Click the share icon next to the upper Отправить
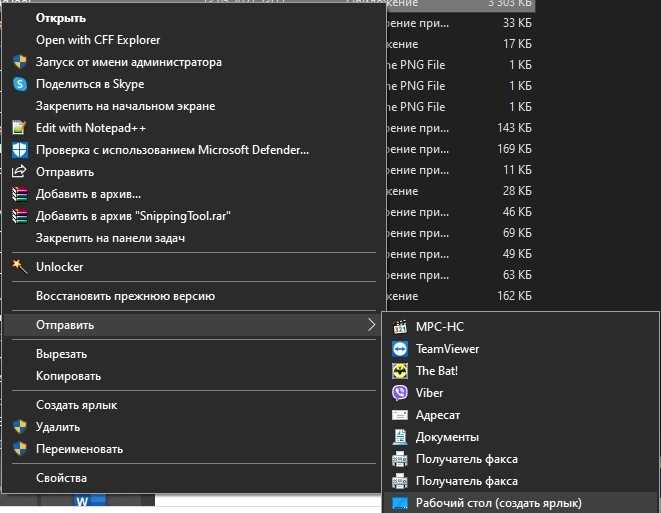661x513 pixels. pos(19,172)
